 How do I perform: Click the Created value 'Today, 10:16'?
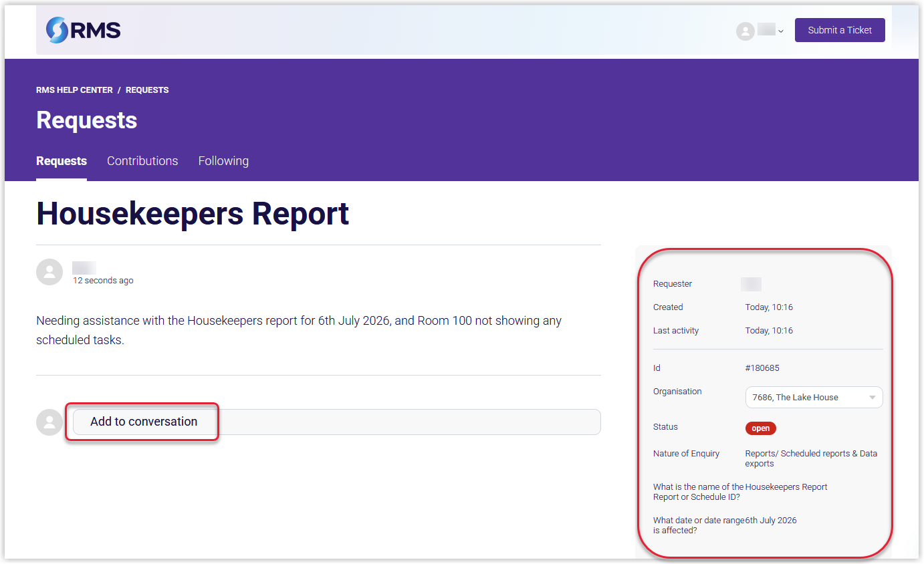click(769, 307)
